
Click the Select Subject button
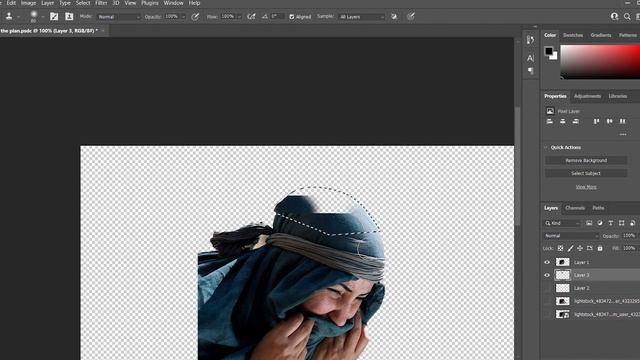pyautogui.click(x=586, y=173)
